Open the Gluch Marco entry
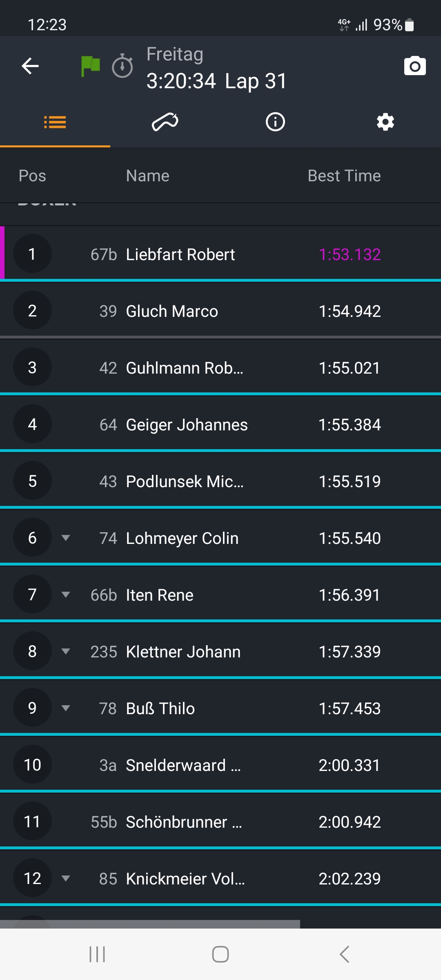 (172, 311)
